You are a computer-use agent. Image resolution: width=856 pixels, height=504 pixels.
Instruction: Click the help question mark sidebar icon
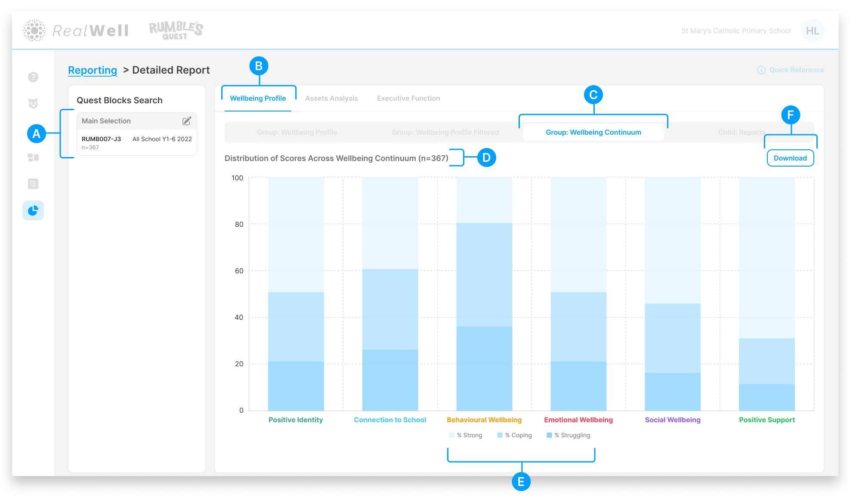[33, 77]
